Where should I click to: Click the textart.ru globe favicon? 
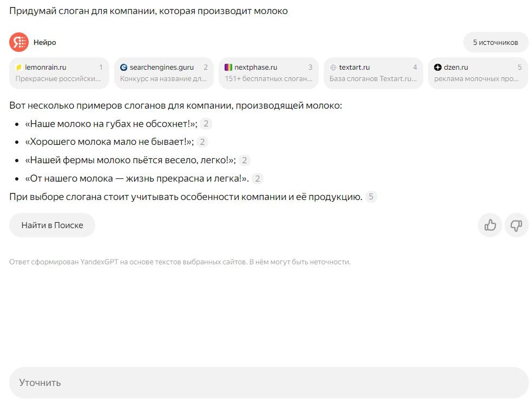[x=332, y=66]
